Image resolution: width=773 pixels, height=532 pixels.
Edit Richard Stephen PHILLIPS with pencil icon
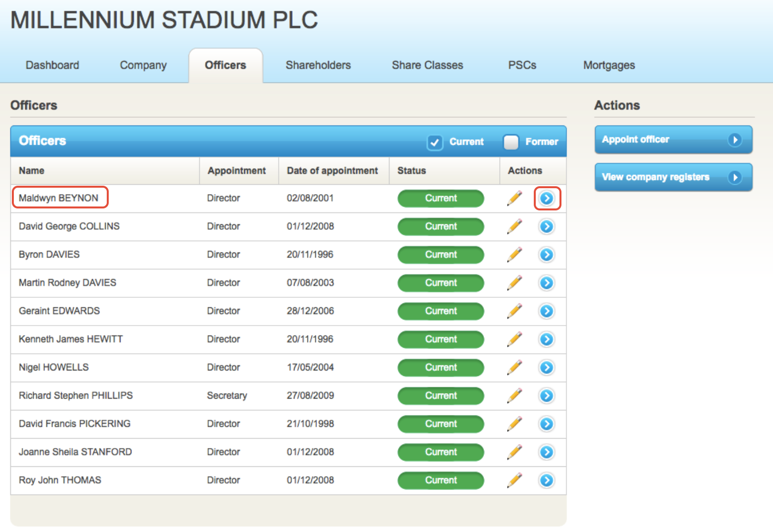coord(515,395)
